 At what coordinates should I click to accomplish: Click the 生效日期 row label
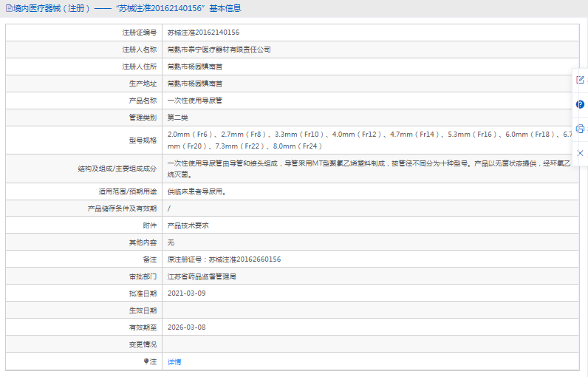143,310
